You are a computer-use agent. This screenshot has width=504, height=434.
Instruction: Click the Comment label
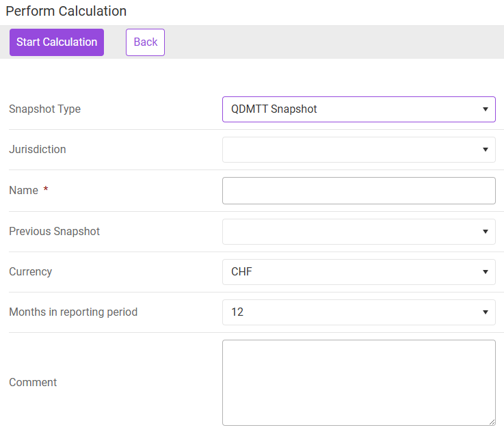[33, 382]
